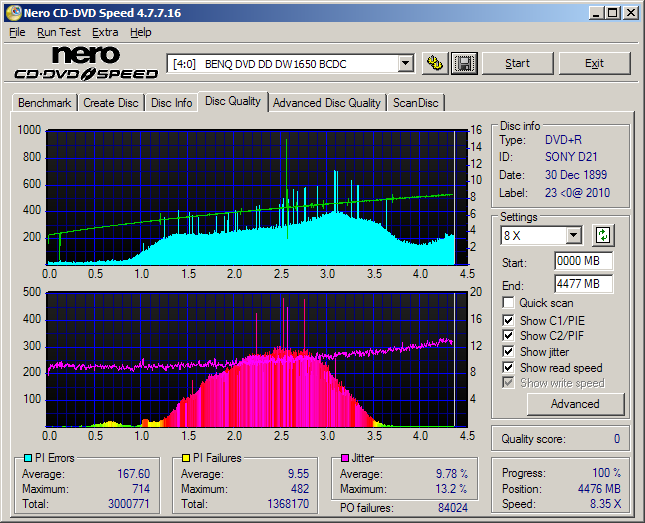Toggle the Show C1/PIE checkbox

pyautogui.click(x=509, y=320)
